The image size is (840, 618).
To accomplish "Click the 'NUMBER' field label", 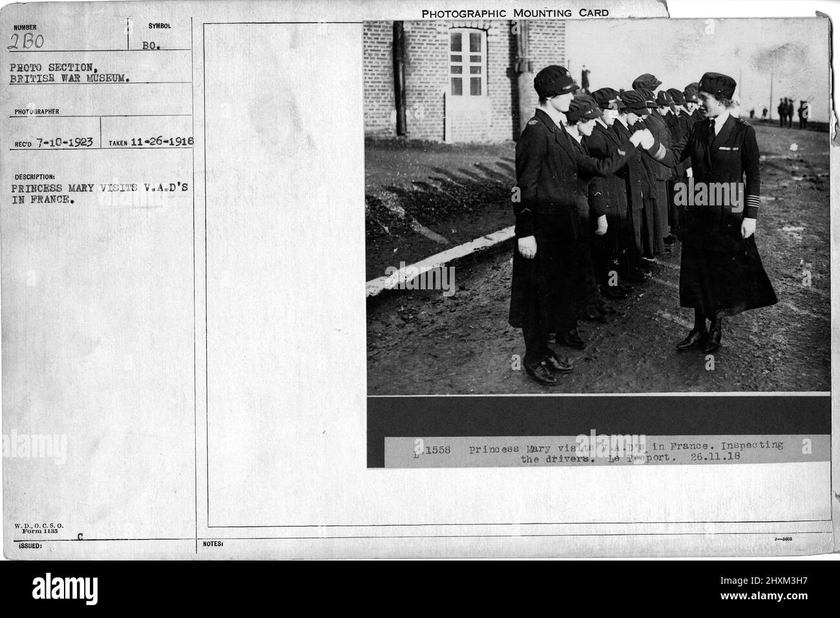I will [25, 27].
